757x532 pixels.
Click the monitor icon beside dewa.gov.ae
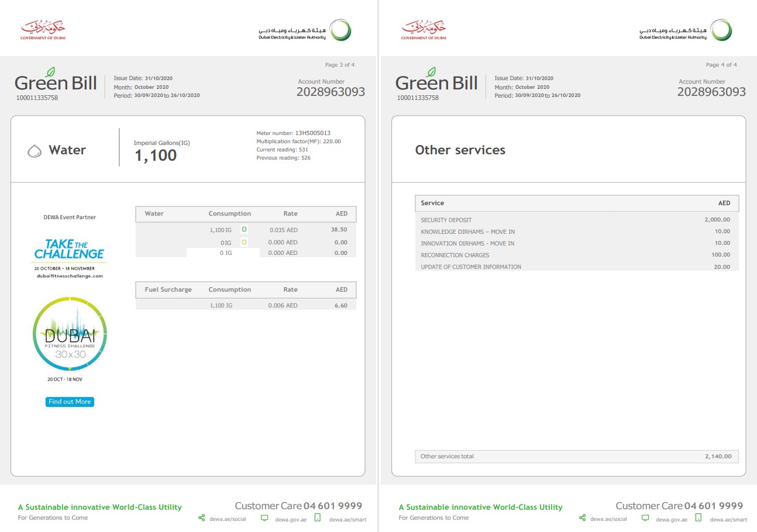pos(264,517)
